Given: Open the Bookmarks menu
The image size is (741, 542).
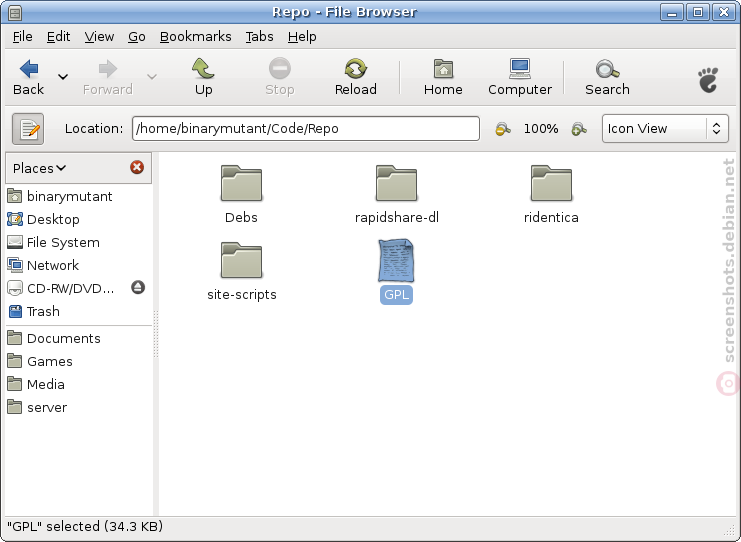Looking at the screenshot, I should [x=196, y=36].
